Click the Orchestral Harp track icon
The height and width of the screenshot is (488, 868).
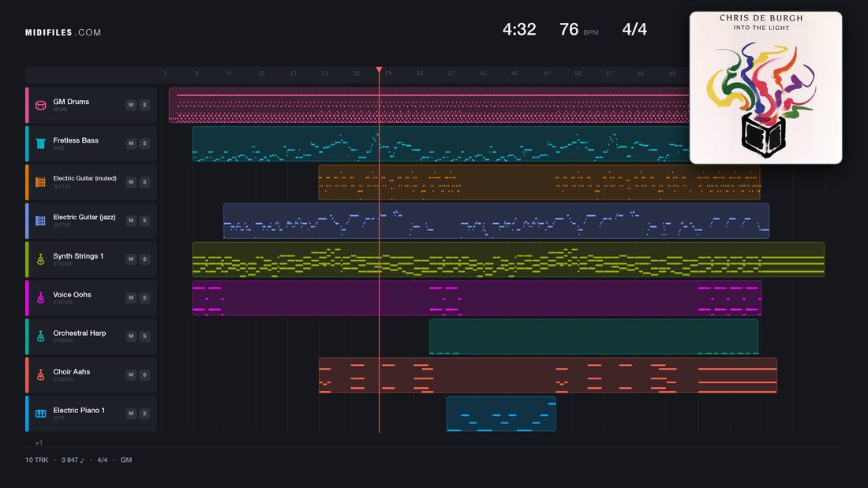40,337
